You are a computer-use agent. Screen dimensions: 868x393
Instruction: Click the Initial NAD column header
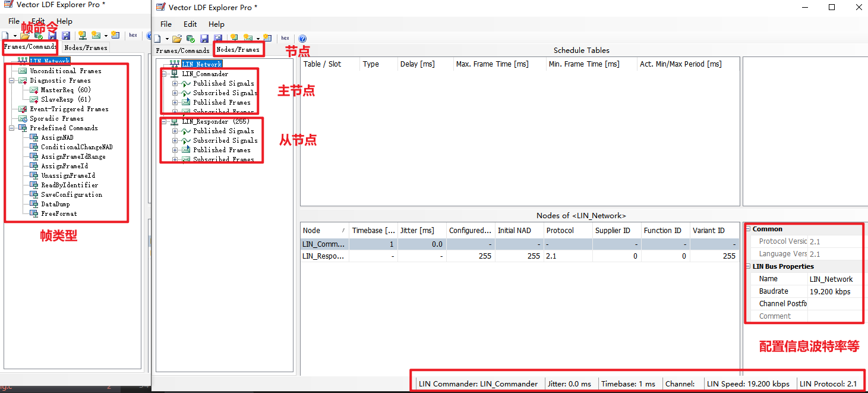click(519, 230)
